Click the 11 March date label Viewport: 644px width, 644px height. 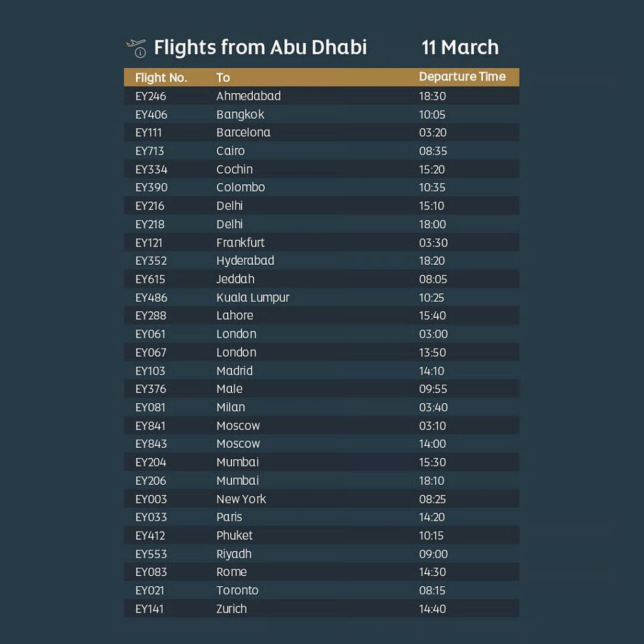(x=460, y=48)
